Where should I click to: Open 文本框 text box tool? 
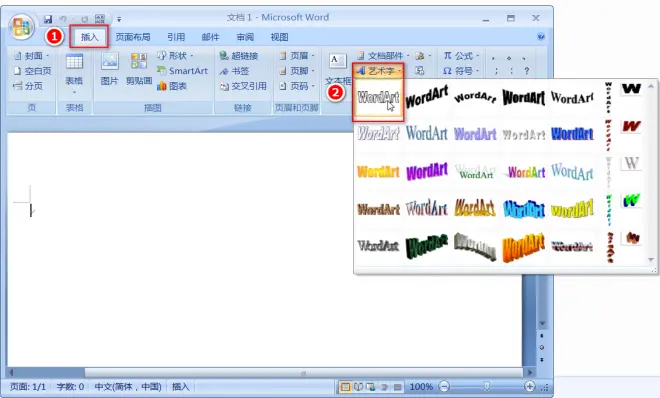pos(338,69)
